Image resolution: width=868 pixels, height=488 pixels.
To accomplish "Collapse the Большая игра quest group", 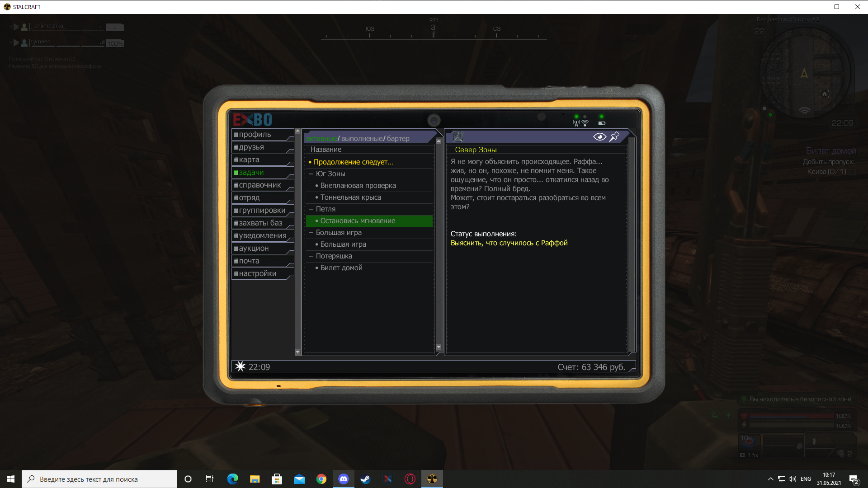I will [x=311, y=233].
